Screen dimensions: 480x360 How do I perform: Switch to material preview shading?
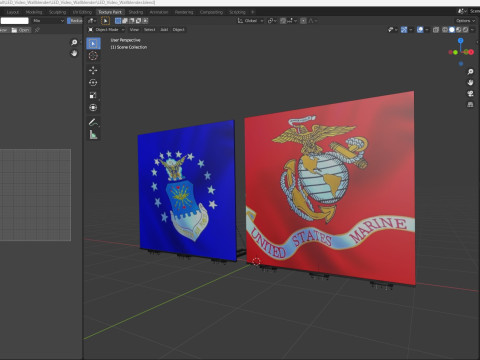[x=459, y=30]
